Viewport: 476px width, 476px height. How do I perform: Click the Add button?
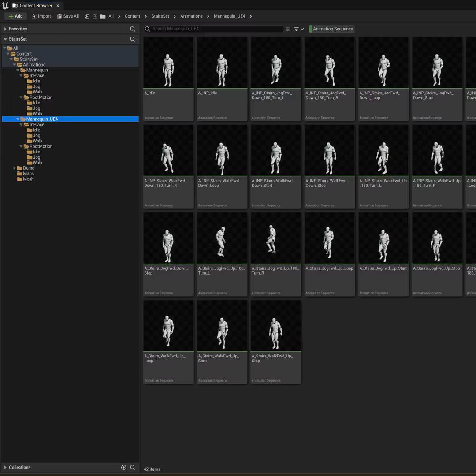point(15,16)
